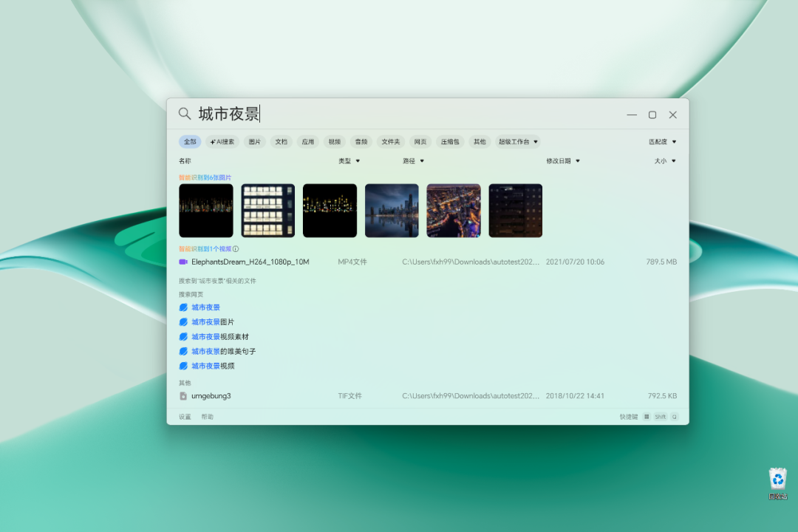Click 帮助 in the footer
Viewport: 798px width, 532px height.
tap(207, 417)
